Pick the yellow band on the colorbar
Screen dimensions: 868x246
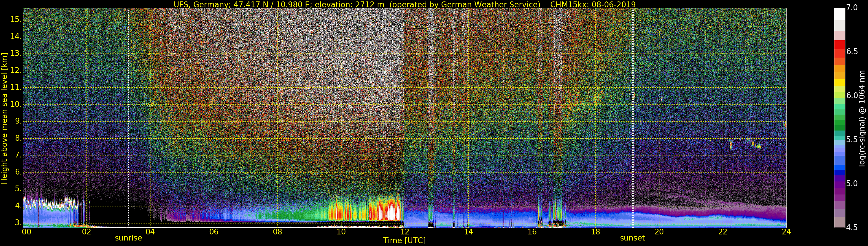click(839, 82)
